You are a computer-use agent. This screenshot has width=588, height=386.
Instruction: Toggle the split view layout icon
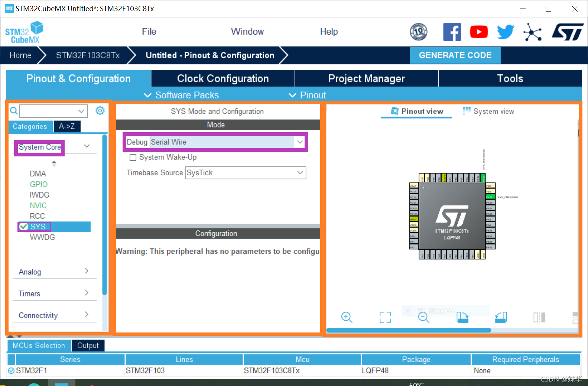[539, 317]
